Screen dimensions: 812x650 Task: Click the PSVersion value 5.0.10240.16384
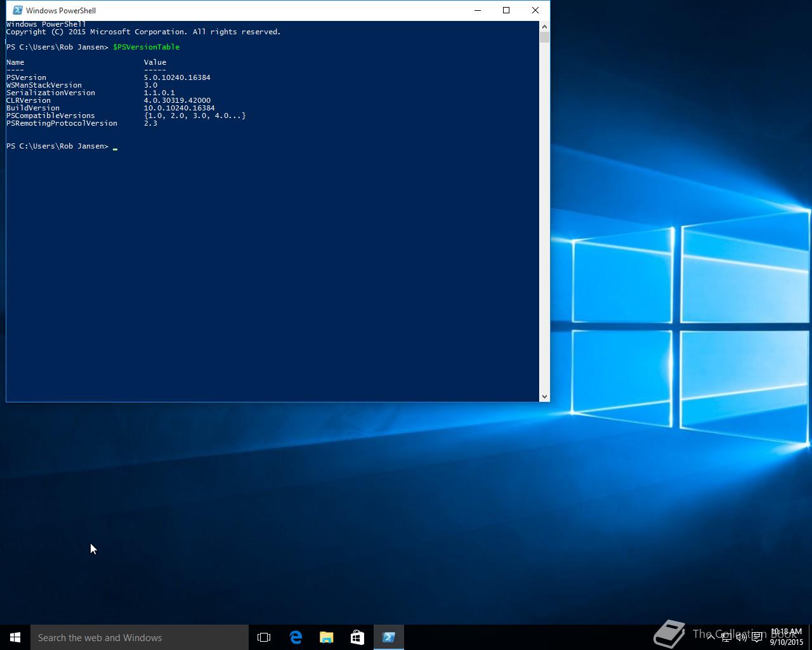pos(177,77)
